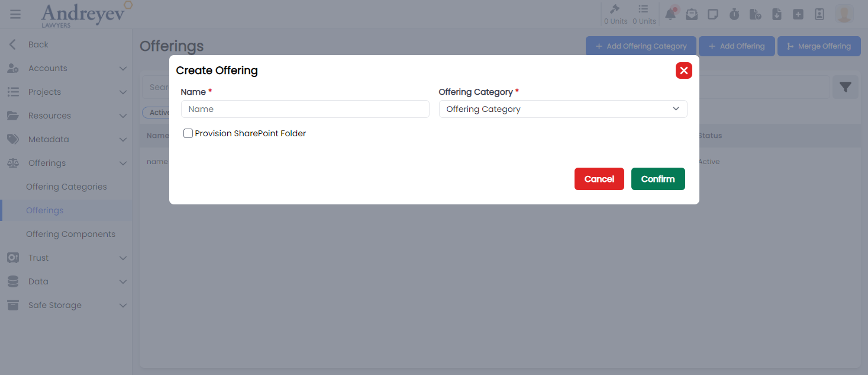Open the inbox envelope icon
The image size is (868, 375).
coord(692,13)
